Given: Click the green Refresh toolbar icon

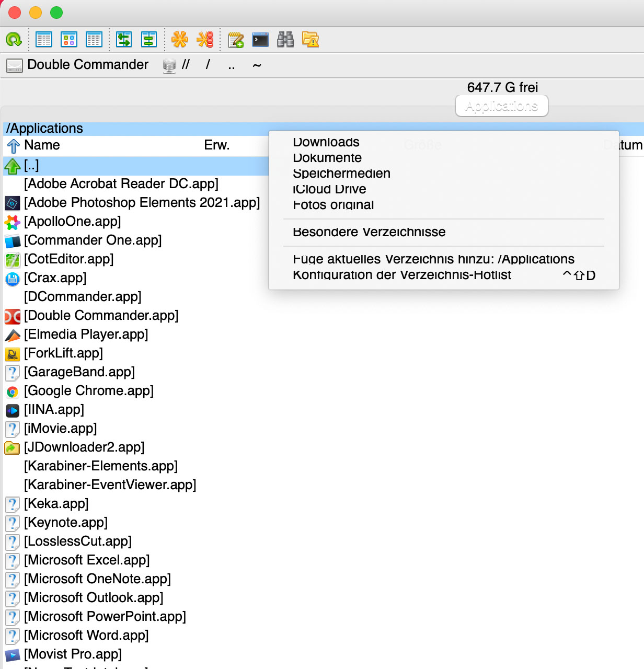Looking at the screenshot, I should click(x=14, y=40).
